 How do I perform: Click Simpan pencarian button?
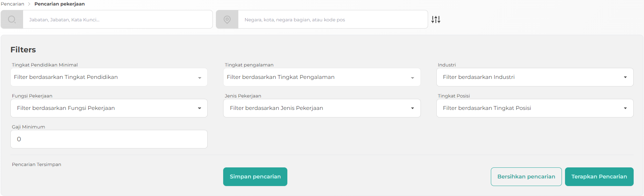click(255, 177)
